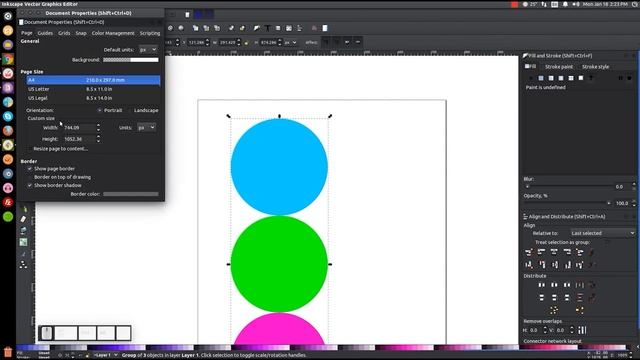Ungroup selected objects toolbar icon

(x=242, y=28)
